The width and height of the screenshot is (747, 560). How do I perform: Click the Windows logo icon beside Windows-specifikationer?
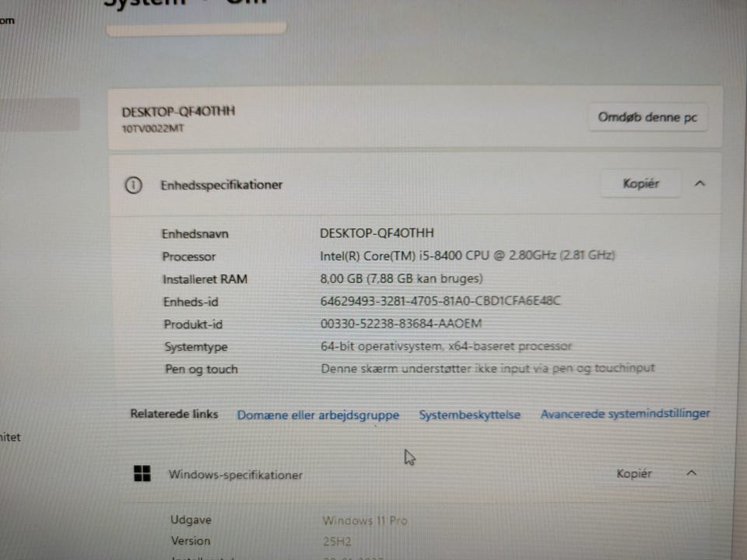(x=142, y=474)
